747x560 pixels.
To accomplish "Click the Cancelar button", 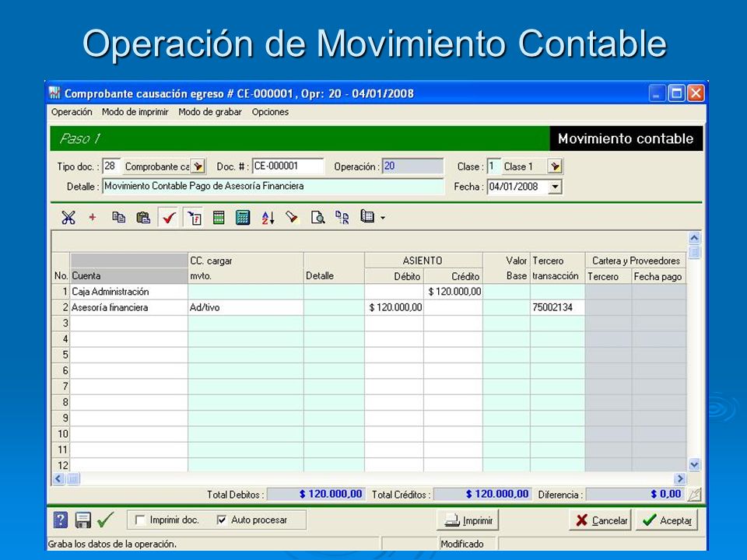I will 601,520.
